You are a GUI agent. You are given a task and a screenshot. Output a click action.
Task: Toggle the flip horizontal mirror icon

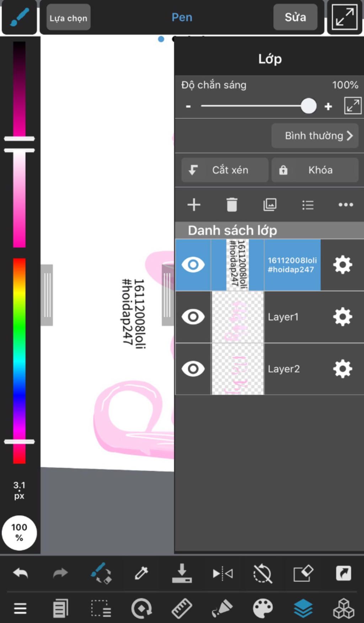pos(223,573)
